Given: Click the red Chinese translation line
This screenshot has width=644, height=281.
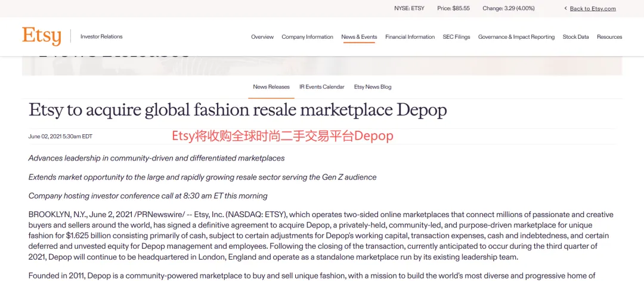Looking at the screenshot, I should pos(283,137).
